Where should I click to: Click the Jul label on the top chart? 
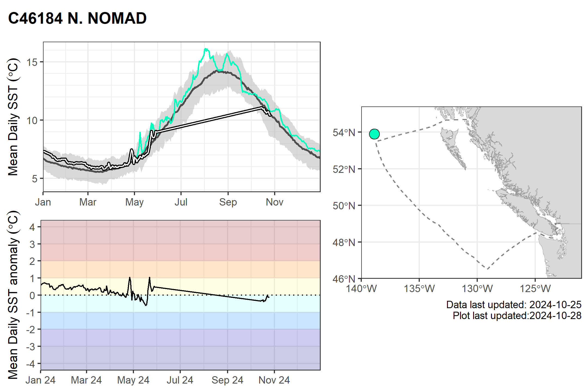[181, 202]
